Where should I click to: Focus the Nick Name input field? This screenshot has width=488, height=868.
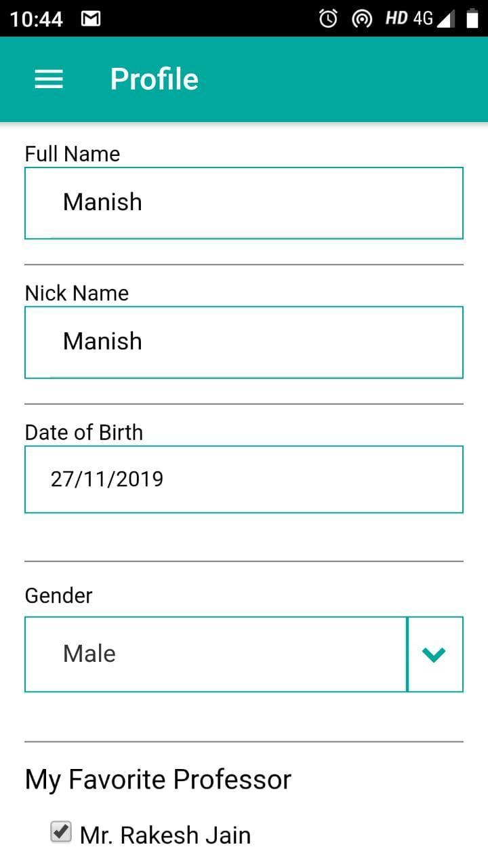click(244, 342)
